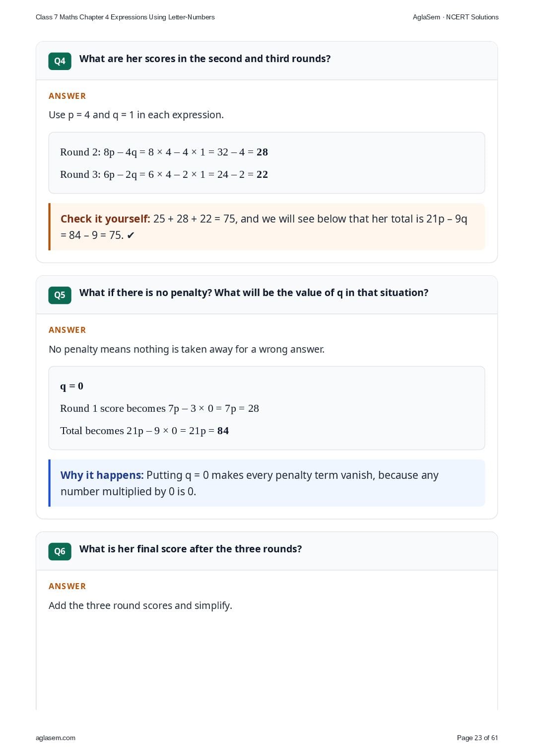Viewport: 534px width, 756px height.
Task: Click the checkmark after 75
Action: [x=131, y=235]
